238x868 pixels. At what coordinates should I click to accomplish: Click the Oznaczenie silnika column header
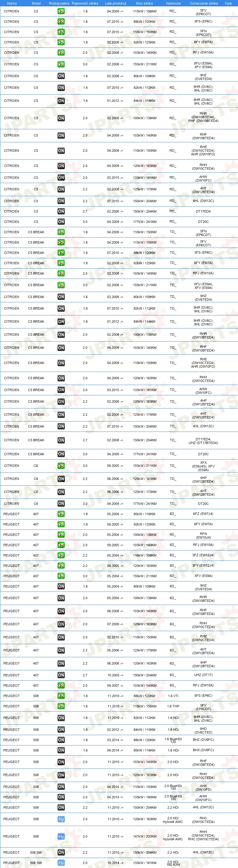point(204,3)
